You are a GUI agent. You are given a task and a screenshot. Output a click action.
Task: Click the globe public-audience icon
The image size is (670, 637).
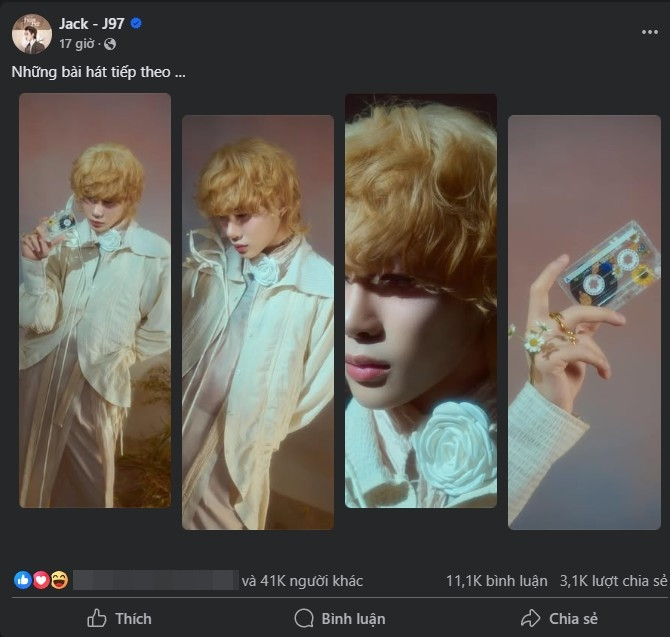pyautogui.click(x=109, y=44)
